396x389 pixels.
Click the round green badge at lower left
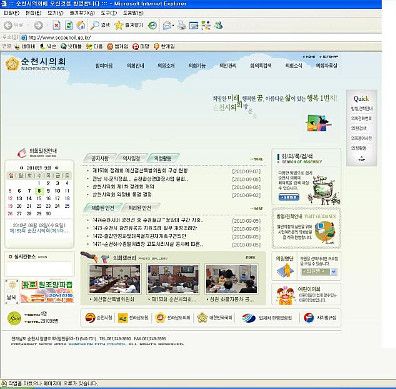pos(14,318)
